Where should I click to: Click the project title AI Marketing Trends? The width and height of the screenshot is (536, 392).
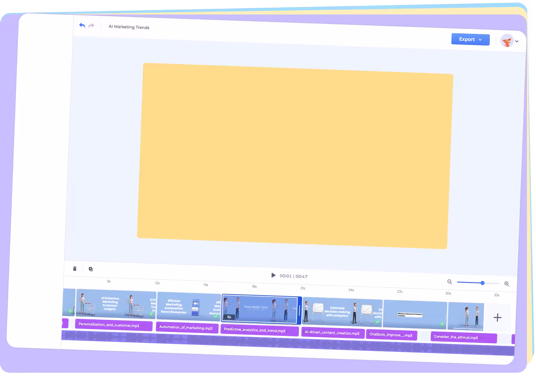(x=129, y=27)
